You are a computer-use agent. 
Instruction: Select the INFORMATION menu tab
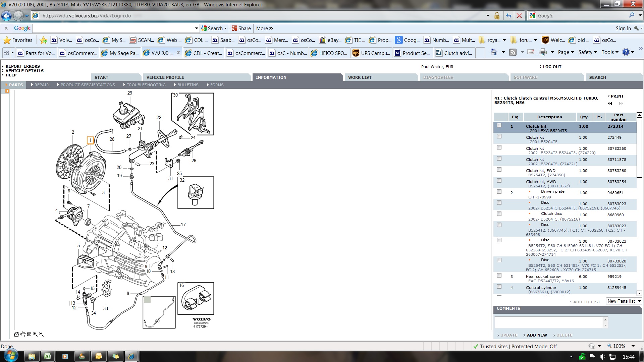pos(271,77)
